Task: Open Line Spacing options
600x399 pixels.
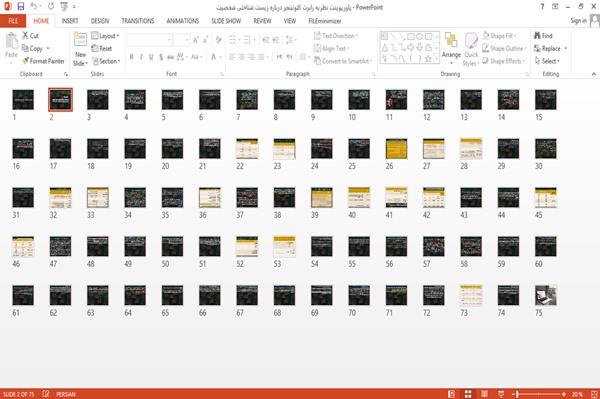Action: click(290, 40)
